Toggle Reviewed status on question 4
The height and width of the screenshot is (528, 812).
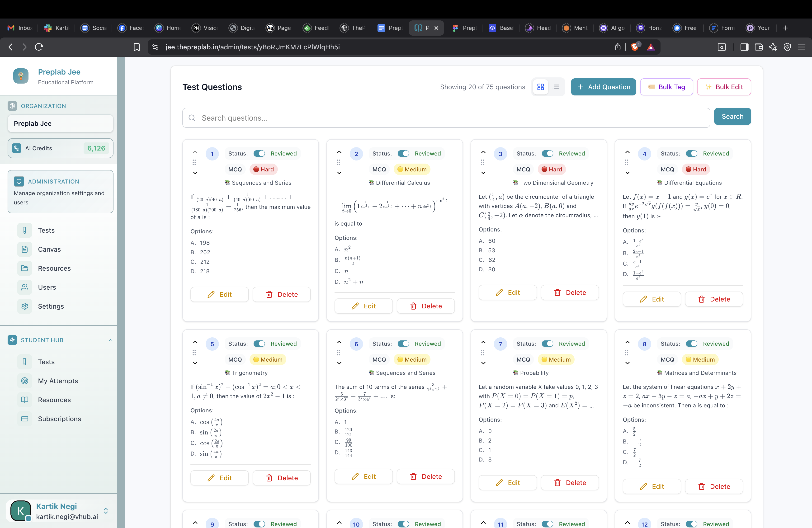pyautogui.click(x=692, y=154)
